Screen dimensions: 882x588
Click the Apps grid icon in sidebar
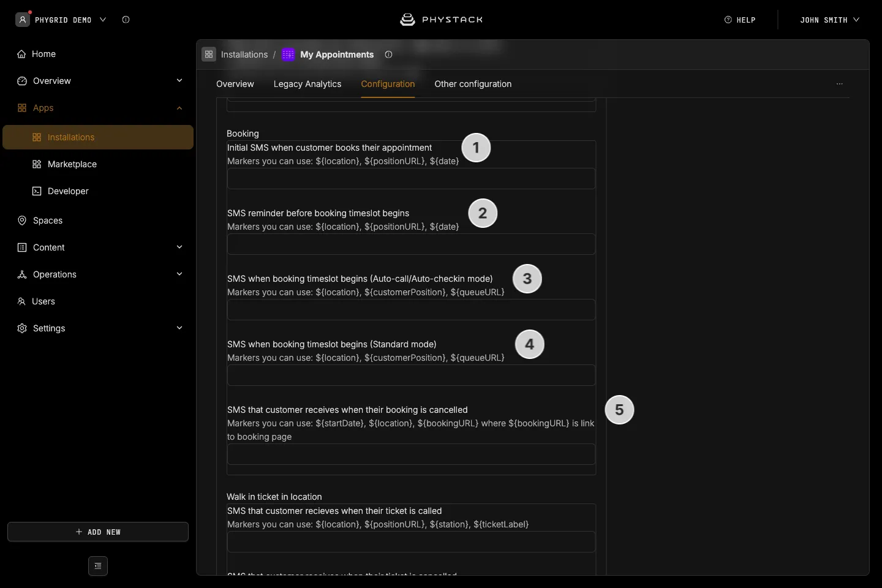coord(22,108)
